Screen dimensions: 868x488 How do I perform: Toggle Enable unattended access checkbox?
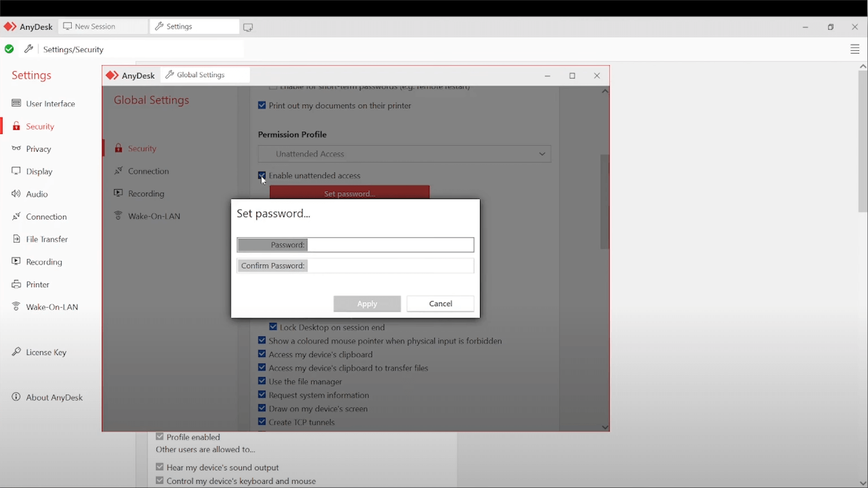261,175
